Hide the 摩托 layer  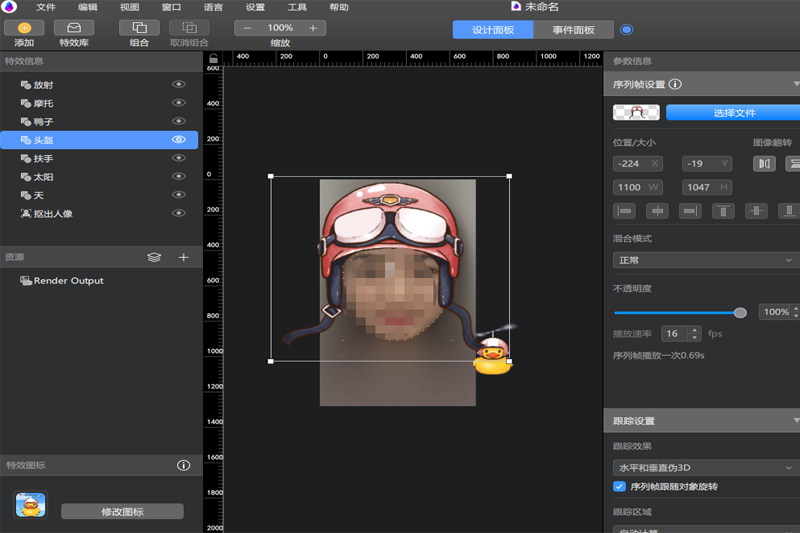tap(179, 103)
